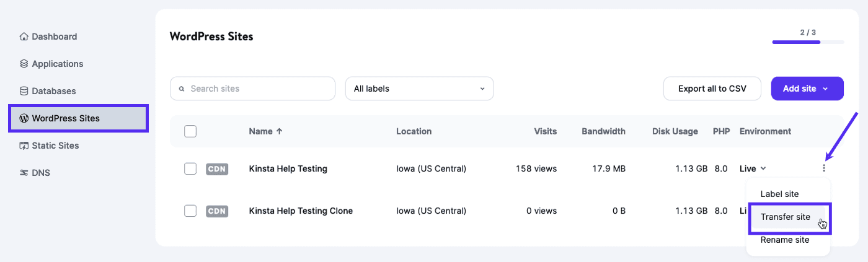
Task: Select WordPress Sites in the sidebar
Action: click(x=78, y=118)
